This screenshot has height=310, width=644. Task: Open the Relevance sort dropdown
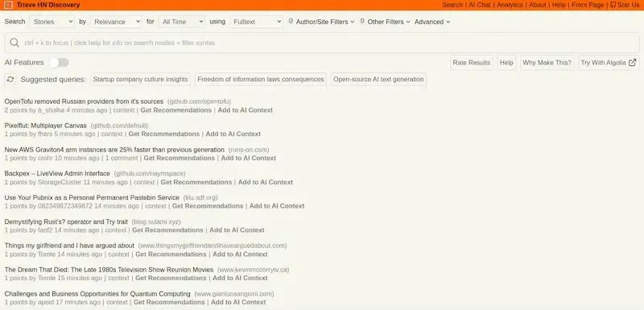click(116, 22)
